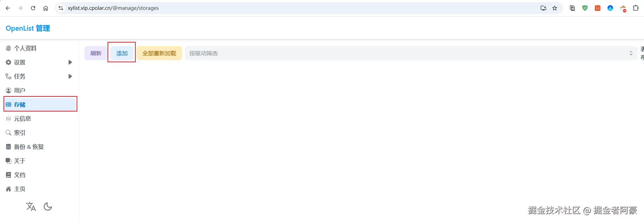Toggle dark mode with the moon icon
This screenshot has height=222, width=644.
(x=48, y=207)
